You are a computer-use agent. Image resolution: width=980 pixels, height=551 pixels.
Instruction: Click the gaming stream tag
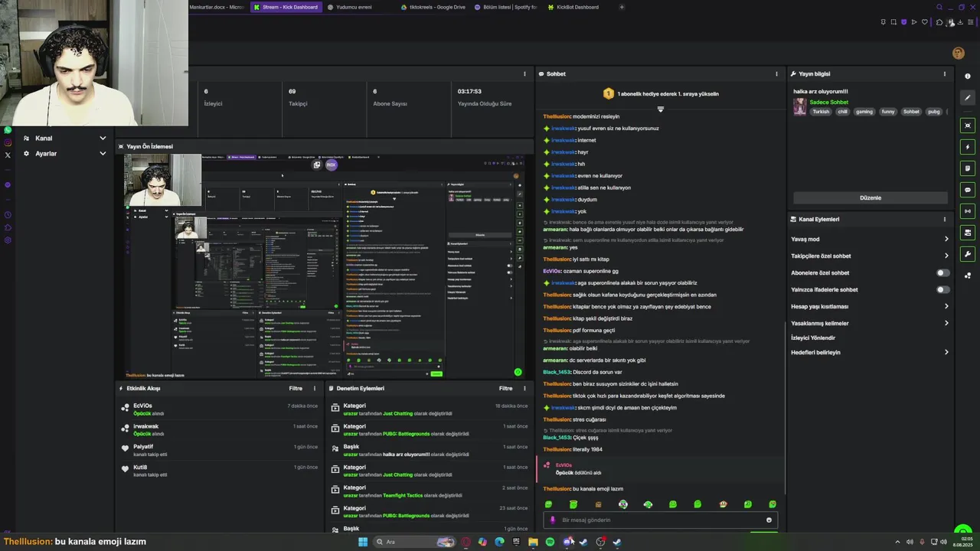[x=864, y=112]
